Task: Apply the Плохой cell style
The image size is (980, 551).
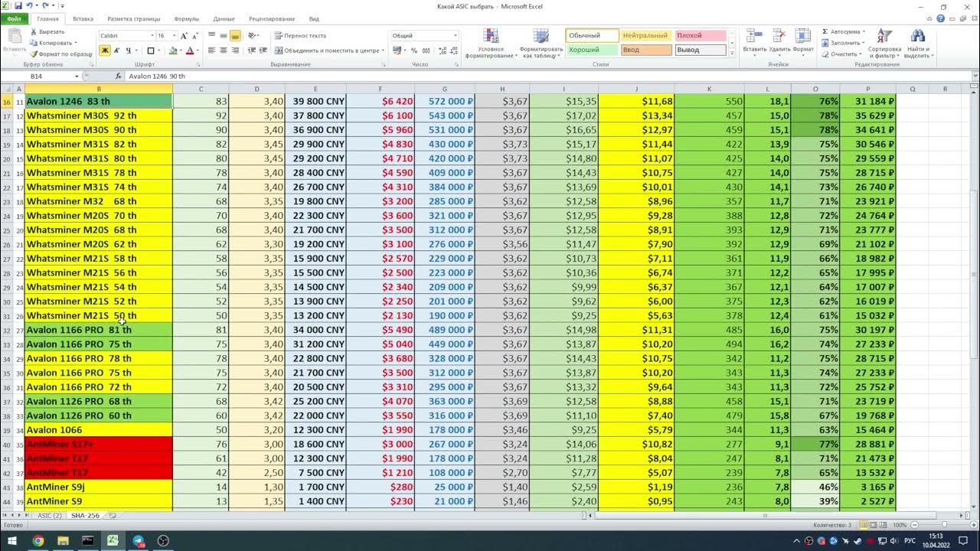Action: (700, 36)
